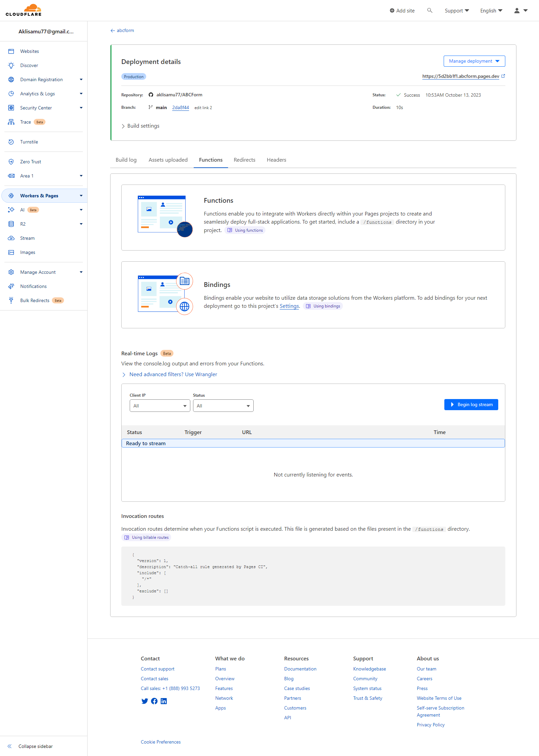Viewport: 539px width, 756px height.
Task: Click the Area 1 envelope icon
Action: point(11,176)
